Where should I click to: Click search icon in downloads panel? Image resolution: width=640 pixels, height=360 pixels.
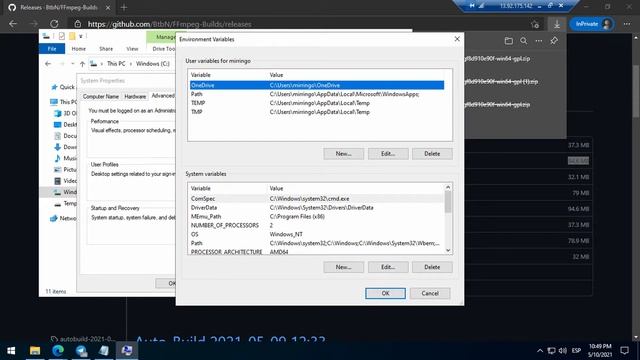524,41
